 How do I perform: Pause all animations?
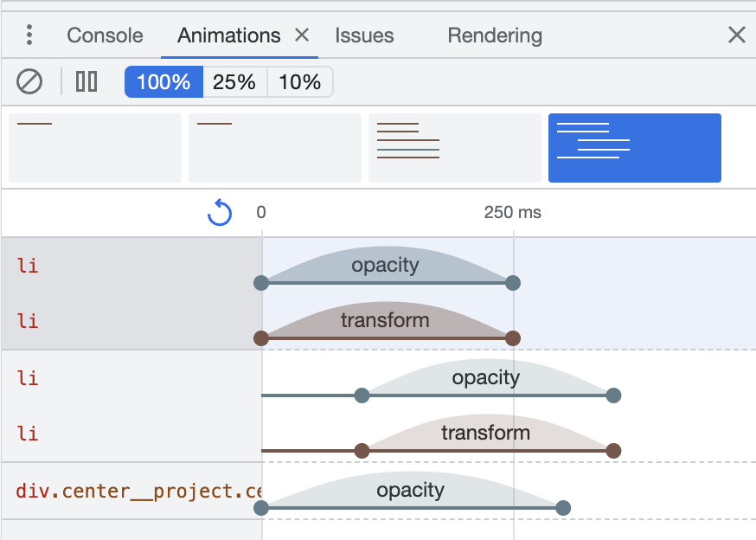(86, 81)
